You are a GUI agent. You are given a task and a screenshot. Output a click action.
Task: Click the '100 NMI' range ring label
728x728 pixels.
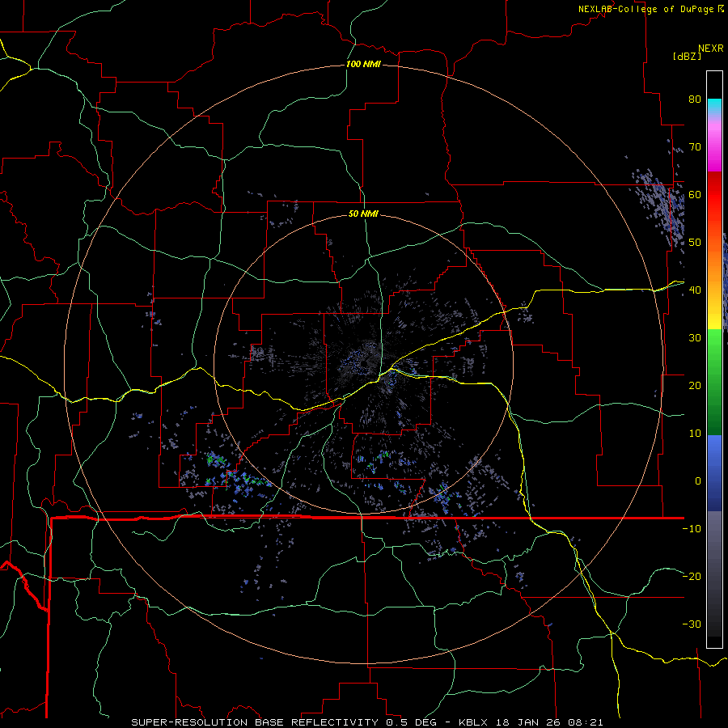(x=363, y=64)
